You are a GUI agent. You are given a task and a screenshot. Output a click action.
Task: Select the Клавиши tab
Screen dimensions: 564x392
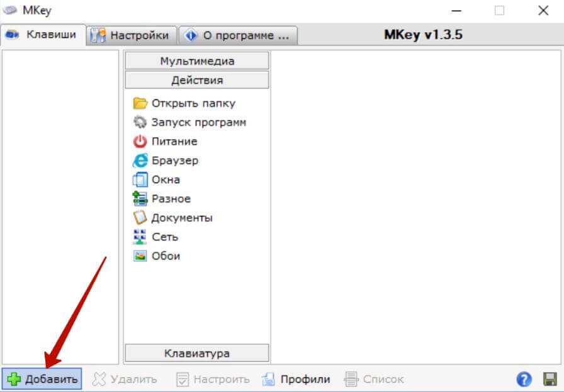coord(43,35)
